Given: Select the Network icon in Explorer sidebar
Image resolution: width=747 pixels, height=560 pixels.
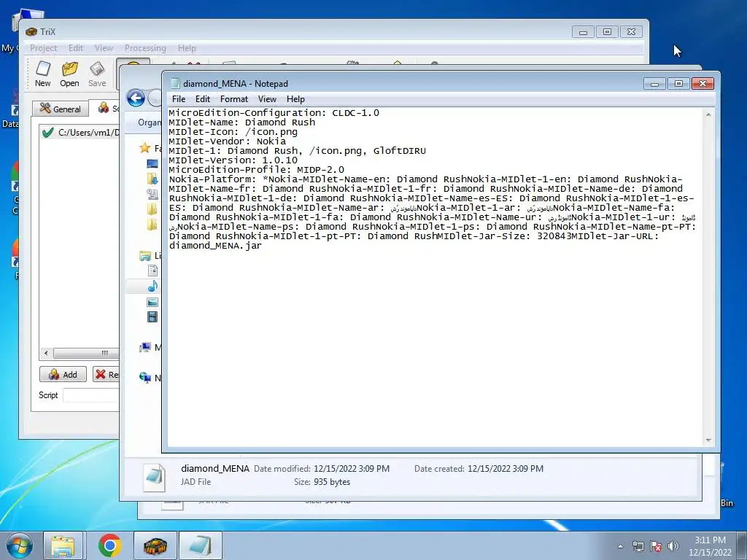Looking at the screenshot, I should coord(145,377).
